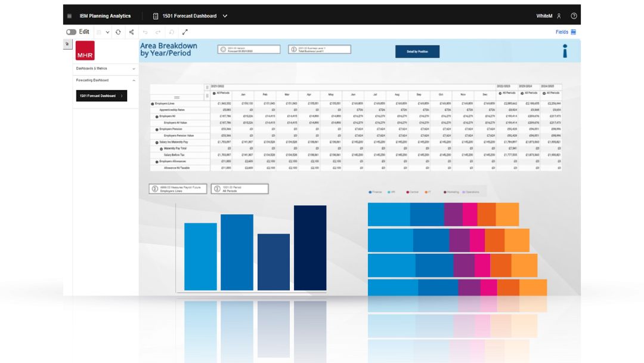Click the Detail by Position button
The width and height of the screenshot is (644, 363).
(417, 51)
